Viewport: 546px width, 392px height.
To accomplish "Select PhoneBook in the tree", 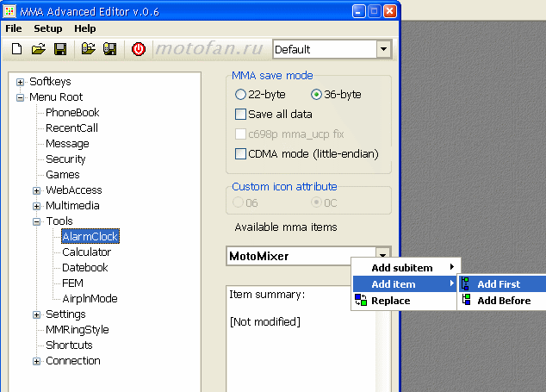I will click(x=72, y=113).
